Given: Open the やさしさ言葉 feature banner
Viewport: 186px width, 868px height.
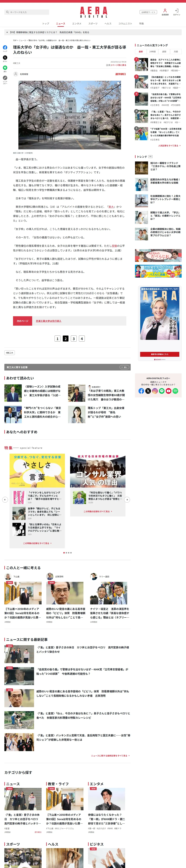Looking at the screenshot, I should pyautogui.click(x=37, y=471).
